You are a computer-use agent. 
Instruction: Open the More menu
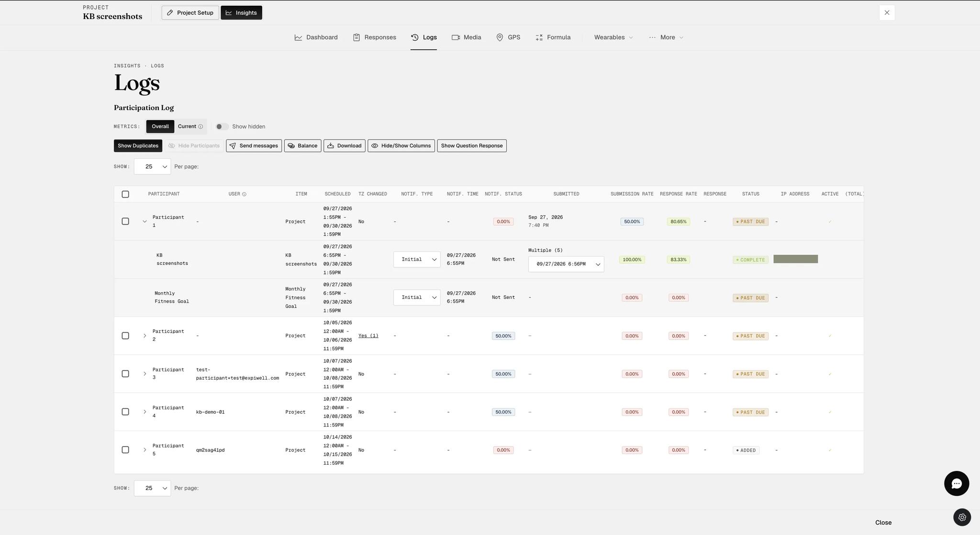pyautogui.click(x=667, y=37)
